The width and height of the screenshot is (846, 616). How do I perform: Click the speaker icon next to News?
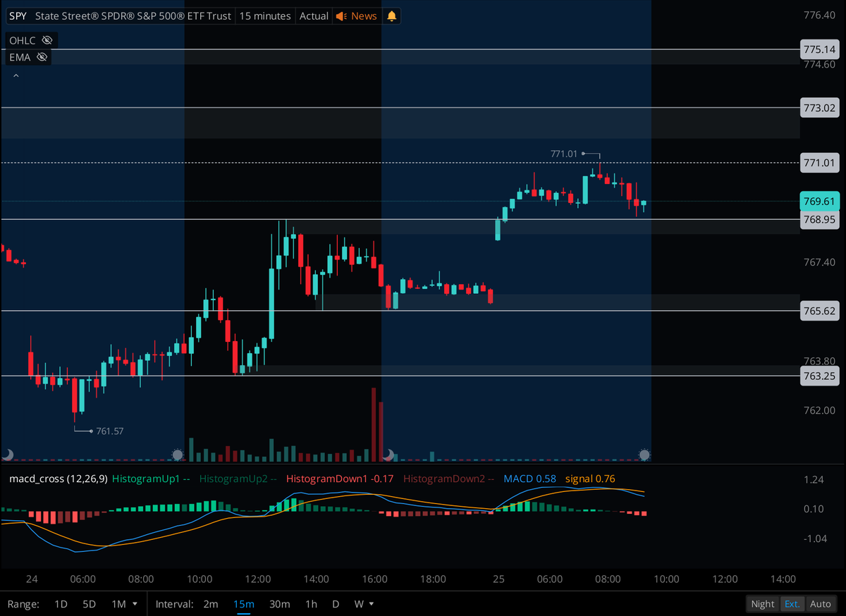[x=341, y=16]
